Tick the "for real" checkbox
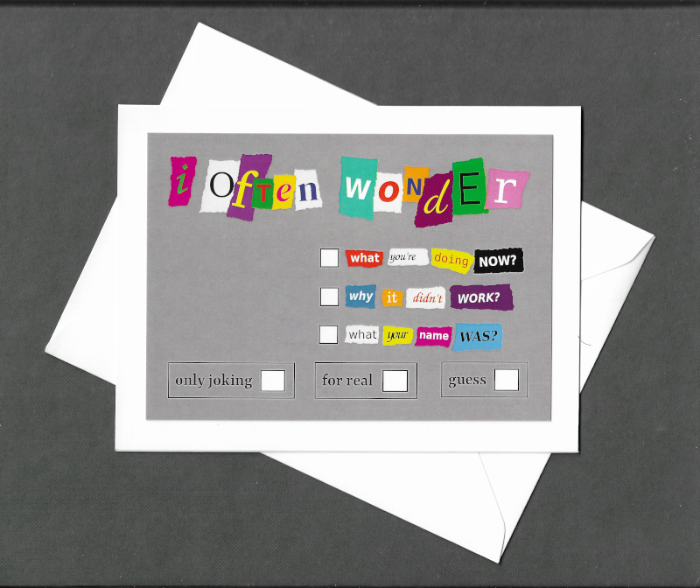The width and height of the screenshot is (700, 588). [x=395, y=381]
